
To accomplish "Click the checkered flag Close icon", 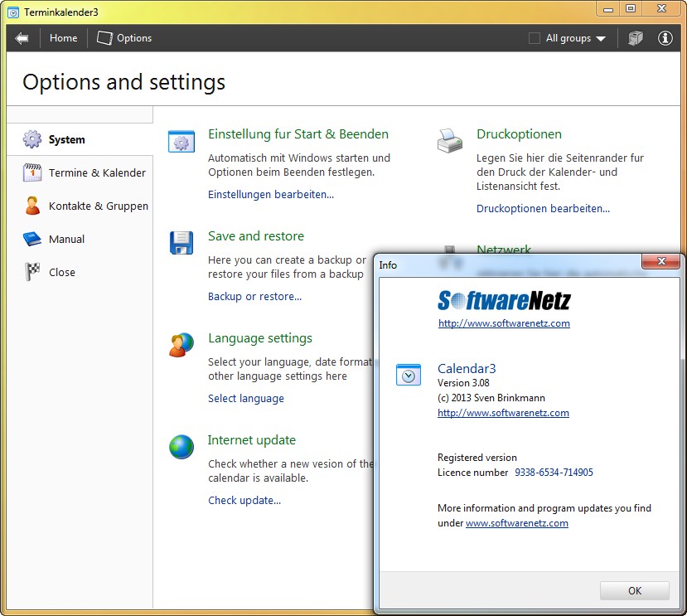I will click(x=32, y=271).
